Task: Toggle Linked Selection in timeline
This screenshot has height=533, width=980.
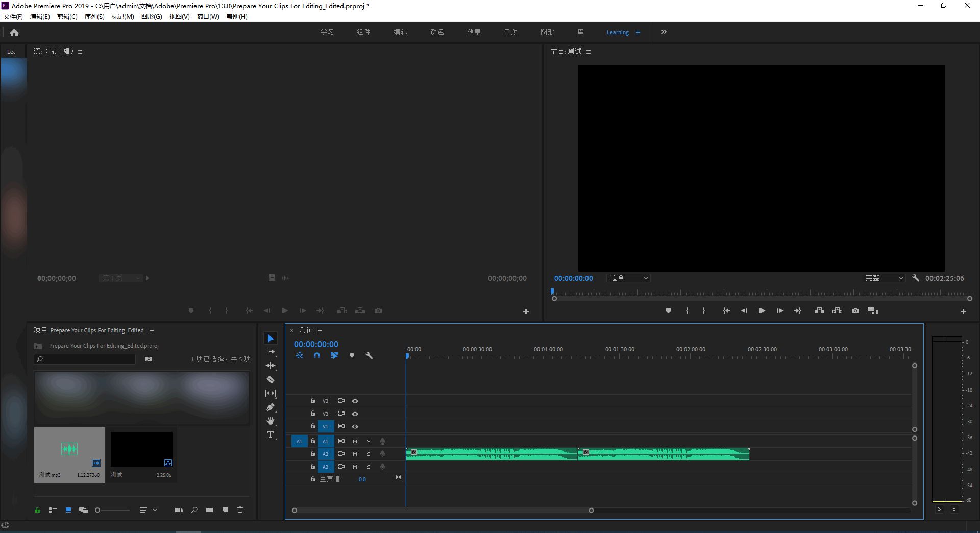Action: (334, 355)
